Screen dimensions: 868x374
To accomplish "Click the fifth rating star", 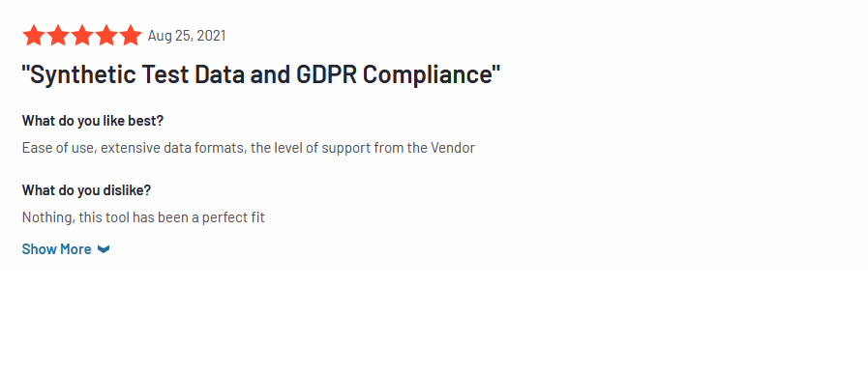I will click(x=132, y=36).
